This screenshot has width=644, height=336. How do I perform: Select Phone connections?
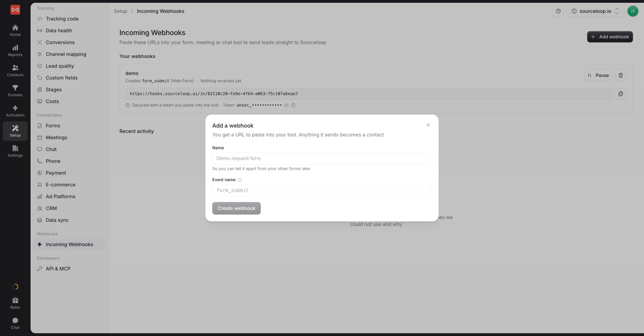(x=69, y=161)
